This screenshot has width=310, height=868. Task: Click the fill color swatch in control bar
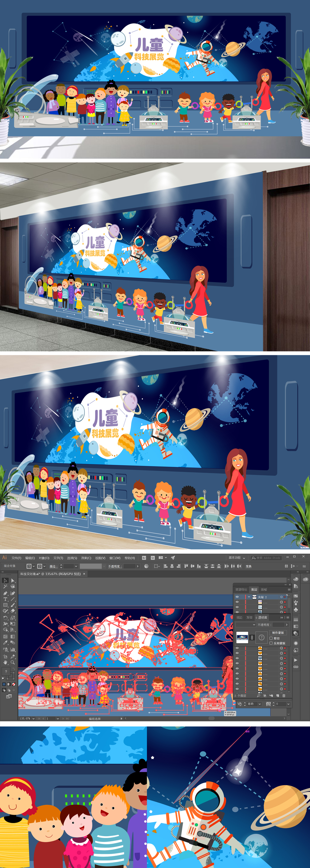tap(29, 567)
